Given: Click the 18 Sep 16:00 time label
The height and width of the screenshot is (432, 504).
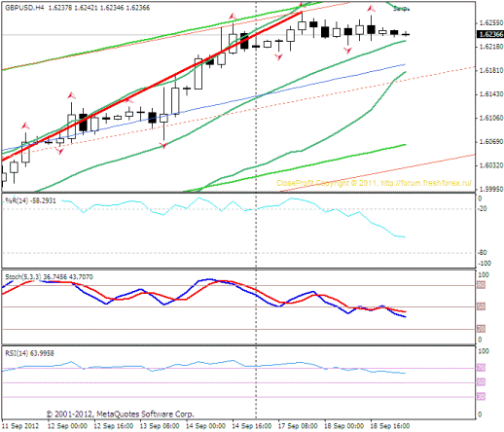Looking at the screenshot, I should 390,426.
